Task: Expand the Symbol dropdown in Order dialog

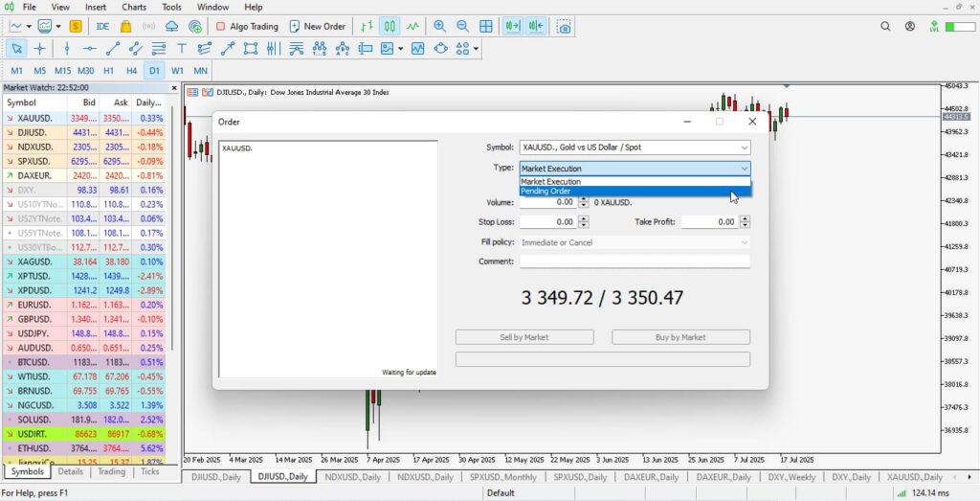Action: (x=744, y=148)
